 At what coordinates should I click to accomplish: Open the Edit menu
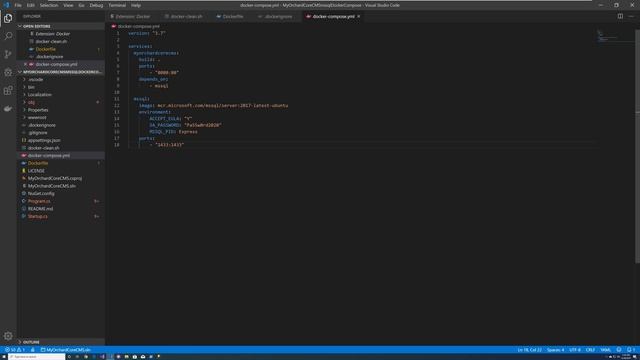31,5
